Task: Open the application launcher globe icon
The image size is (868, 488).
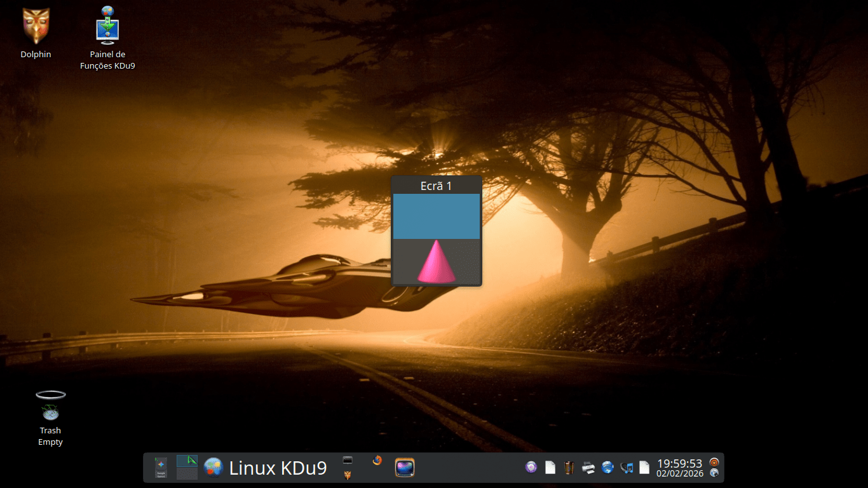Action: (x=213, y=468)
